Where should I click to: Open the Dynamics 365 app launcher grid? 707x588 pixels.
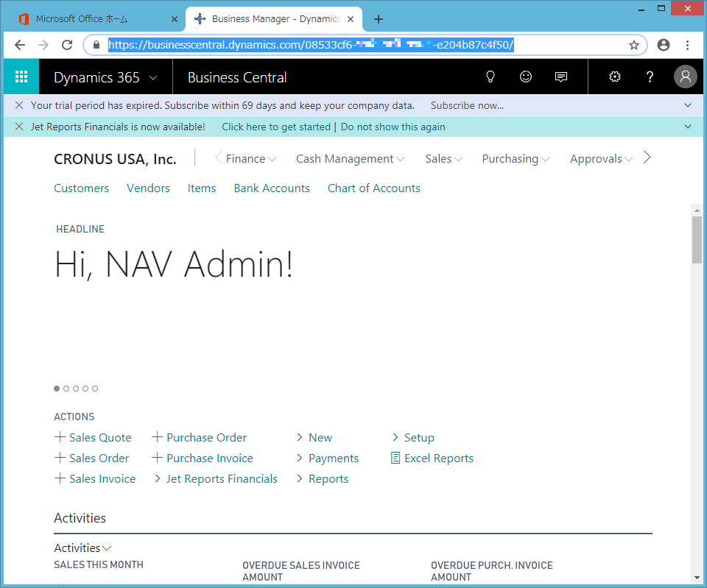(x=21, y=77)
